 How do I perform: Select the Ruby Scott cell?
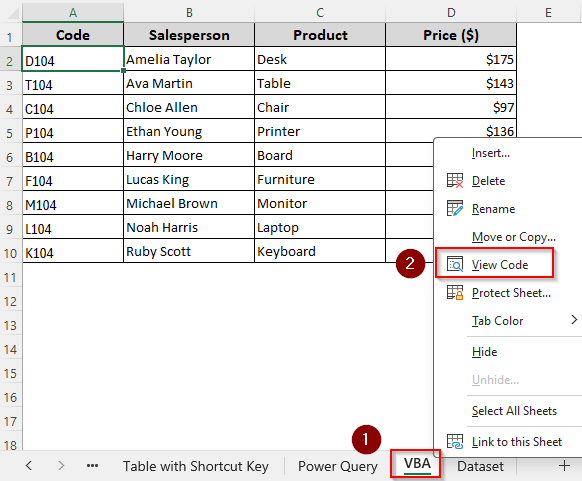189,252
